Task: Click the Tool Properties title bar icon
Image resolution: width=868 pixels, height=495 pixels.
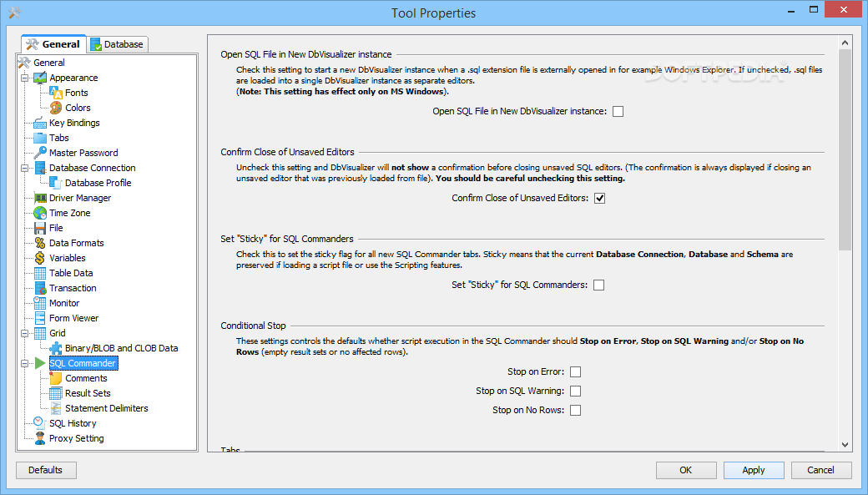Action: [x=14, y=13]
